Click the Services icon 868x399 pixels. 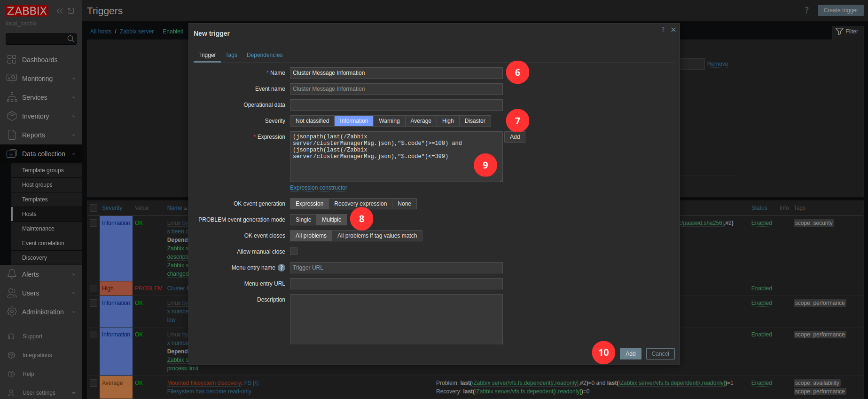pos(12,97)
